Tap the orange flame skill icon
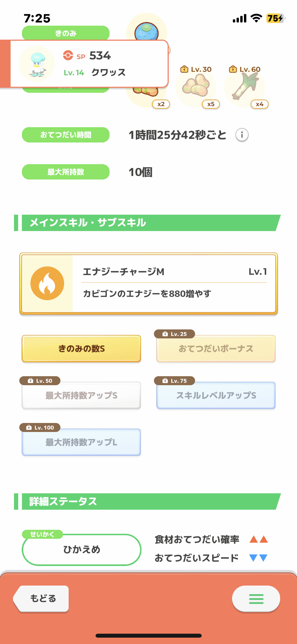Image resolution: width=297 pixels, height=644 pixels. tap(47, 283)
